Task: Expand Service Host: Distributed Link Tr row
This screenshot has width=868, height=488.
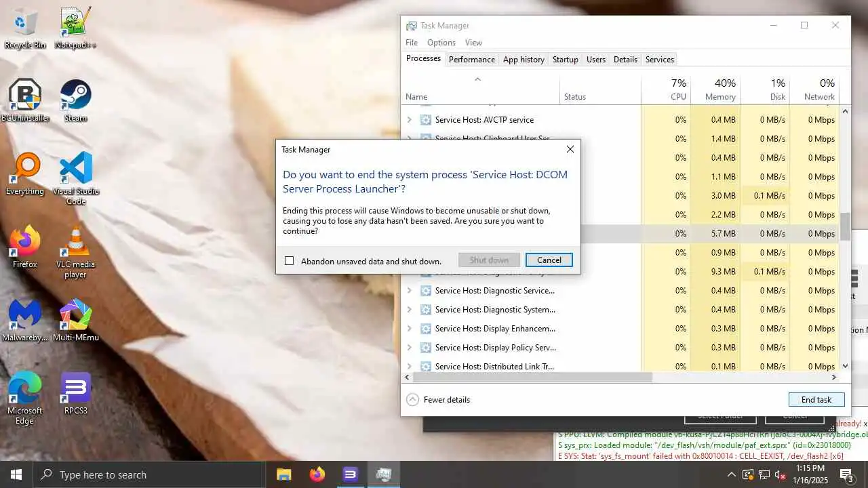Action: 409,367
